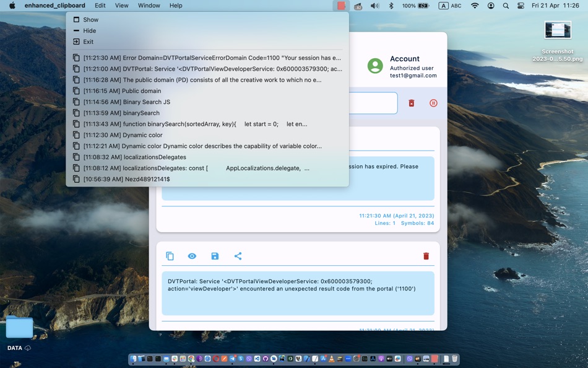588x368 pixels.
Task: Click the battery 100% indicator
Action: click(415, 6)
